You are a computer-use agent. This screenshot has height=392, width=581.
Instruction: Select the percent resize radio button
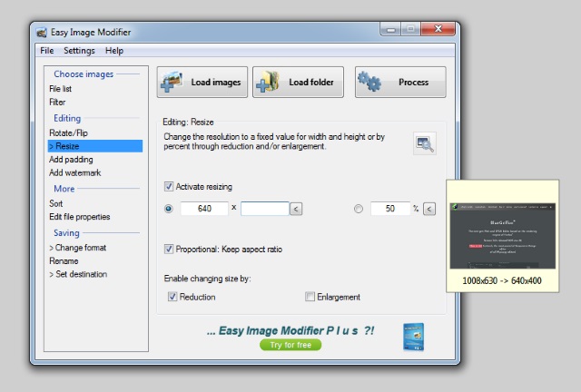358,209
